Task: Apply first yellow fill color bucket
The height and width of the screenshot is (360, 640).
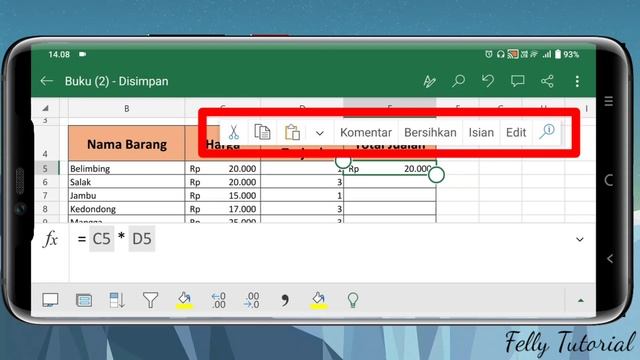Action: [x=184, y=300]
